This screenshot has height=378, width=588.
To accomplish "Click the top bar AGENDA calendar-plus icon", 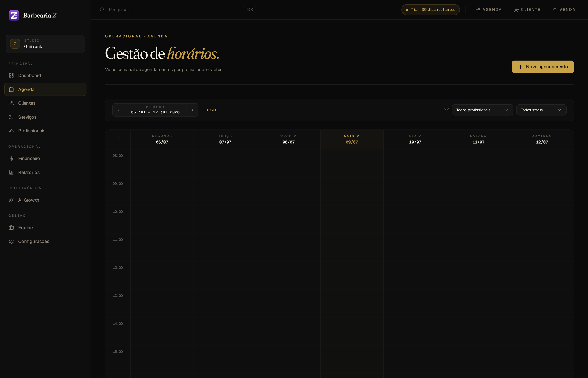I will click(x=478, y=10).
